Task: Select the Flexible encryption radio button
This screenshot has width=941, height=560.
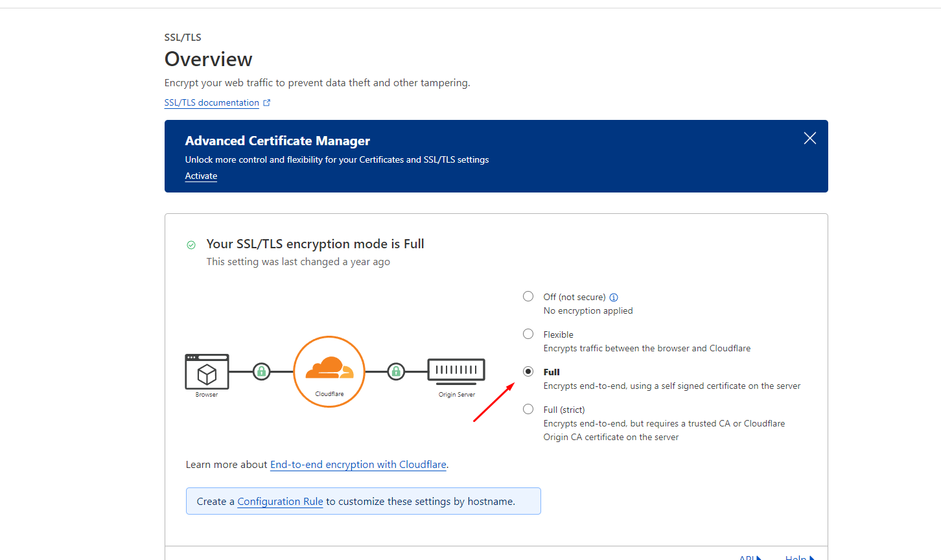Action: tap(528, 334)
